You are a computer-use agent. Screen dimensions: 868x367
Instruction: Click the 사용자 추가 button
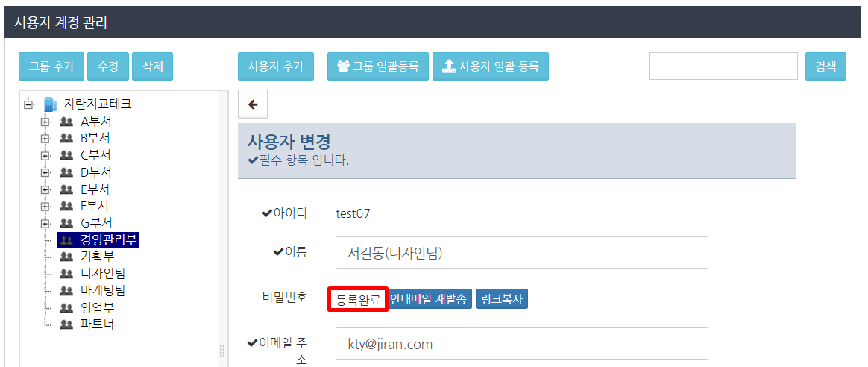click(276, 66)
